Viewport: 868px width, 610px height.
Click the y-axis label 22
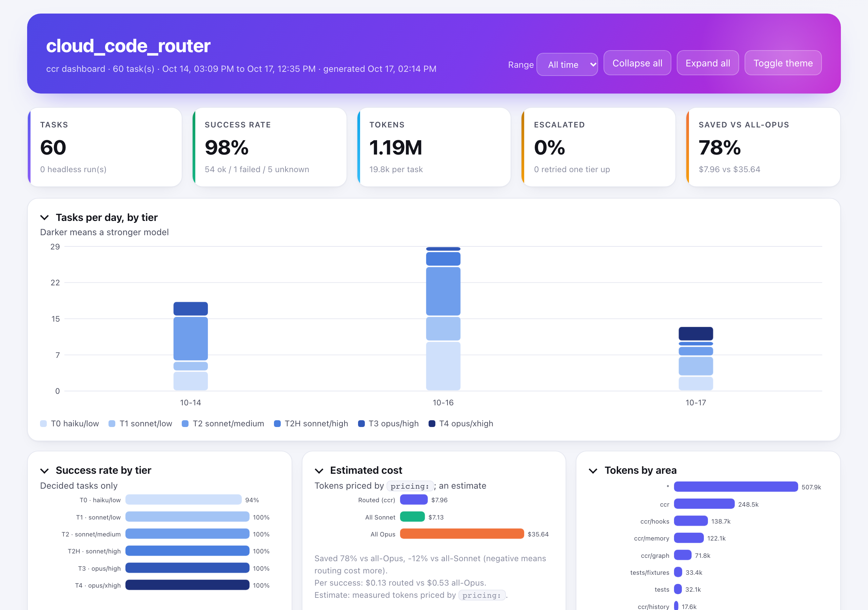click(55, 283)
